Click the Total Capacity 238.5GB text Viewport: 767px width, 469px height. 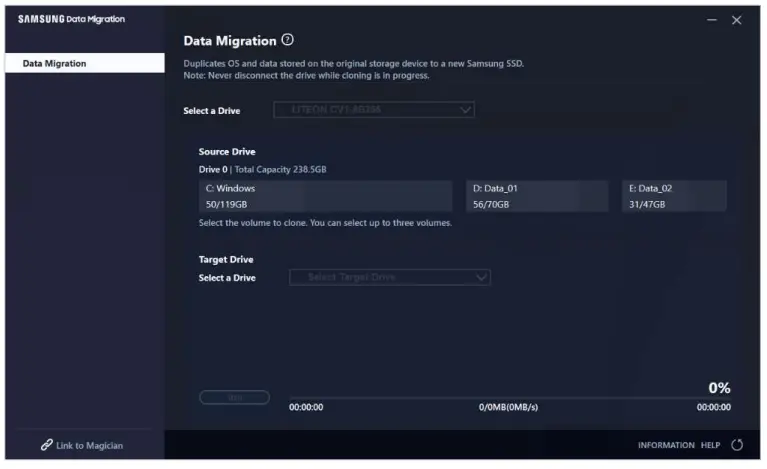coord(280,169)
